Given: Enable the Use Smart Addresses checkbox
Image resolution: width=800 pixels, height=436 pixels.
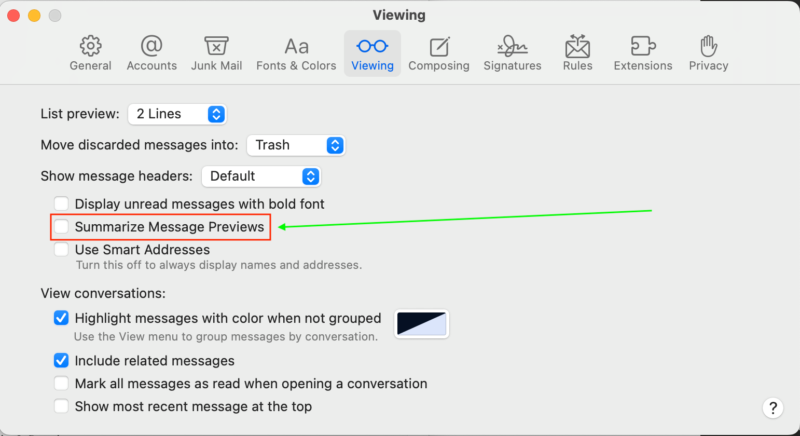Looking at the screenshot, I should pos(61,249).
